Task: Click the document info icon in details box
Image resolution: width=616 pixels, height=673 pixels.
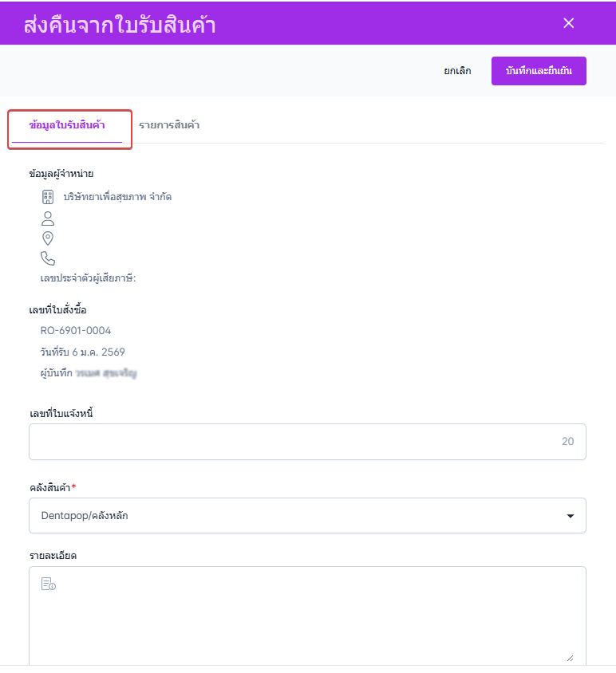Action: [x=49, y=584]
